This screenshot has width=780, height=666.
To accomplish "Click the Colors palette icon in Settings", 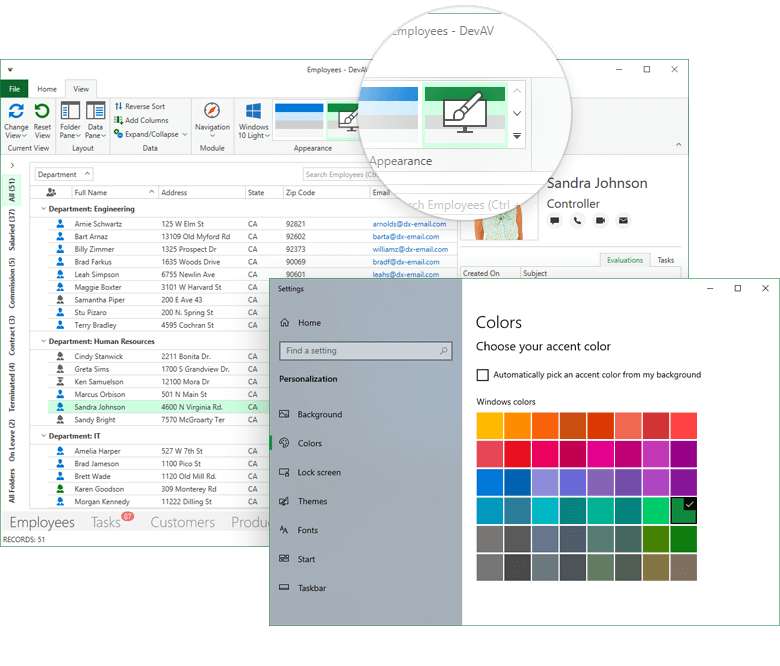I will 284,443.
